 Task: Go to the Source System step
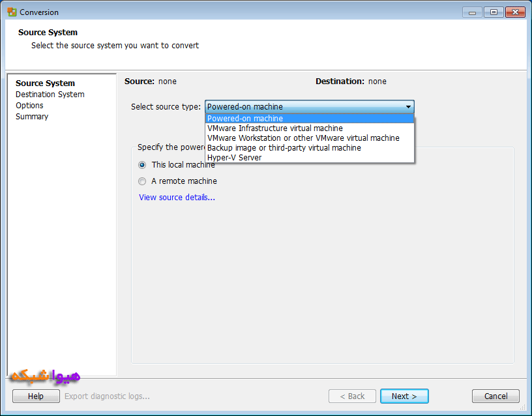click(x=45, y=83)
